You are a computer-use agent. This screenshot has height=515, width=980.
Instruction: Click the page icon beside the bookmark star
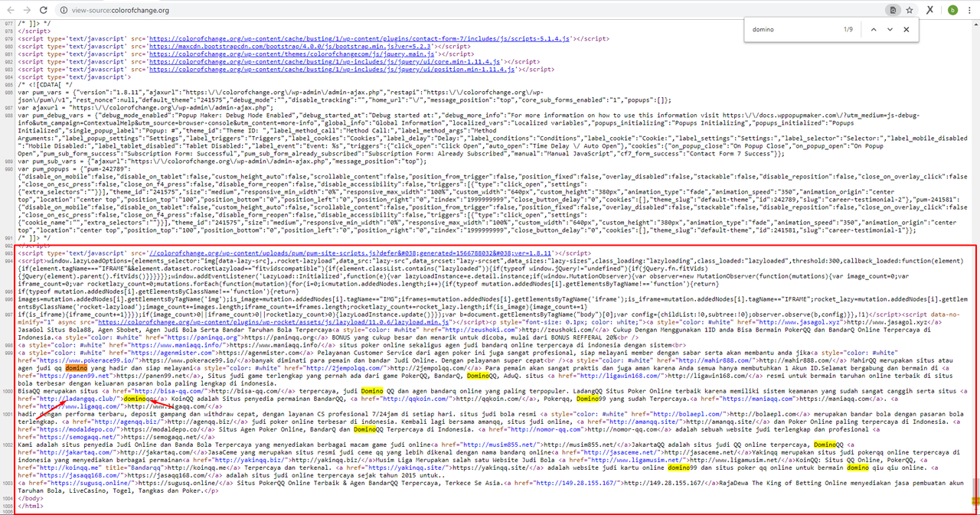tap(892, 10)
